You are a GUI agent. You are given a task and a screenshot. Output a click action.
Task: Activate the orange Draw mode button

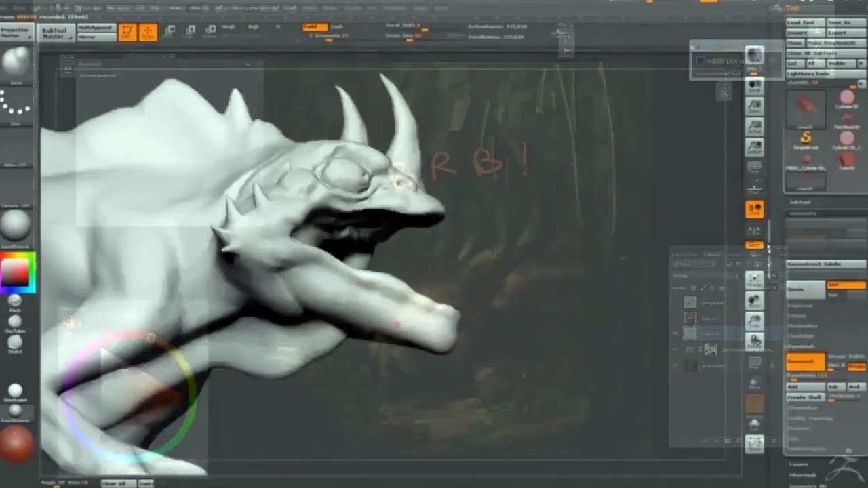(x=148, y=32)
